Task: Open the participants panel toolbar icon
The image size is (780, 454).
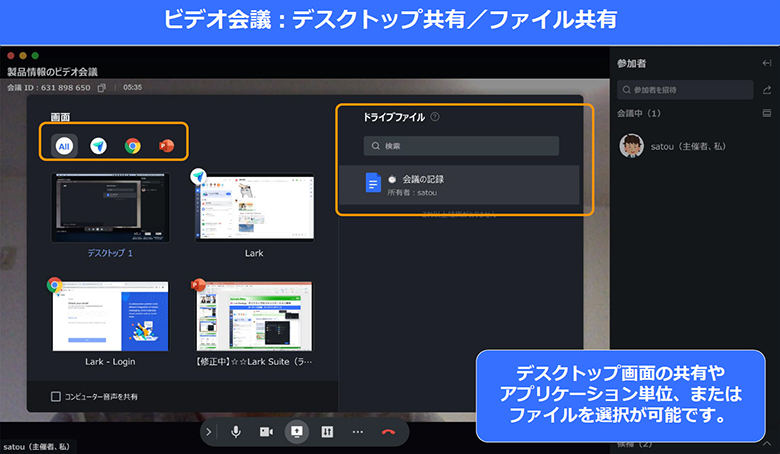Action: (x=327, y=432)
